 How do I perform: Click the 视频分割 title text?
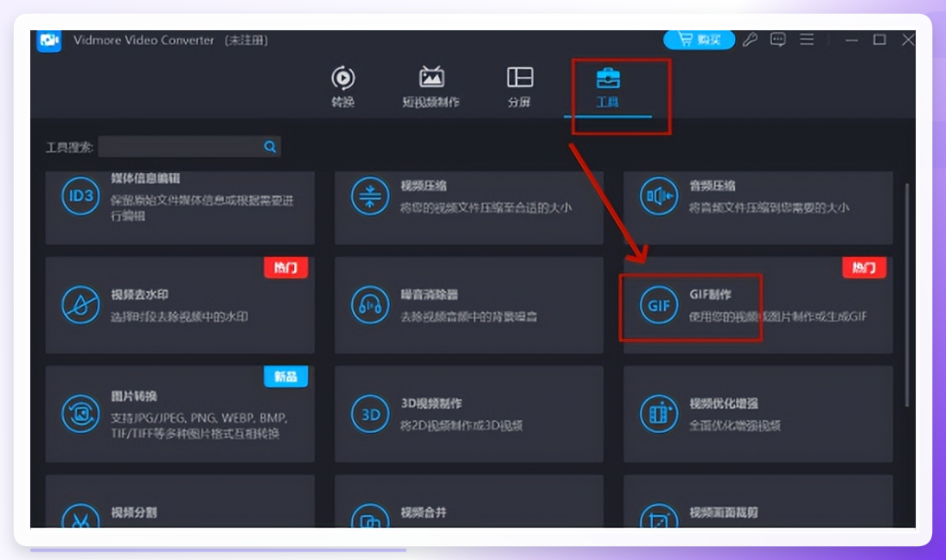(134, 512)
